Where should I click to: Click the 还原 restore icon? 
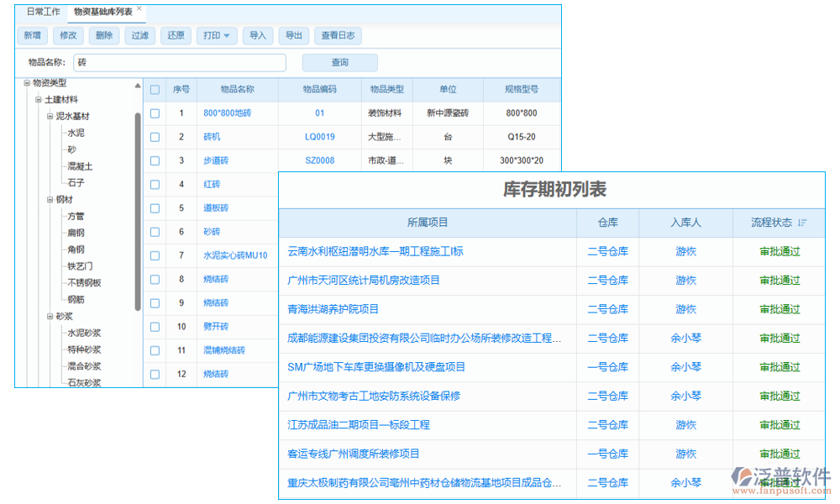pyautogui.click(x=174, y=35)
